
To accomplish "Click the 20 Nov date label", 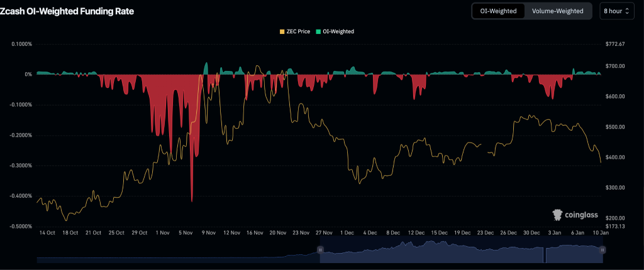I will coord(278,233).
